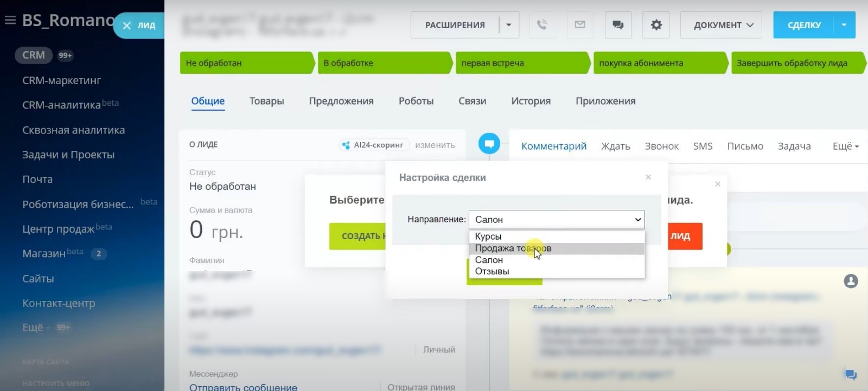Viewport: 868px width, 391px height.
Task: Open chat icon at bottom right corner
Action: click(851, 374)
